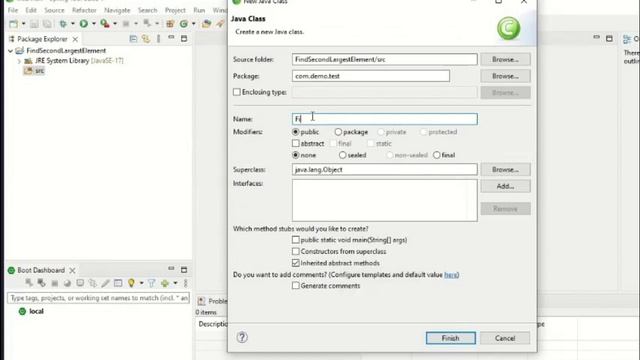This screenshot has height=360, width=640.
Task: Enable public static void main stub
Action: (x=296, y=240)
